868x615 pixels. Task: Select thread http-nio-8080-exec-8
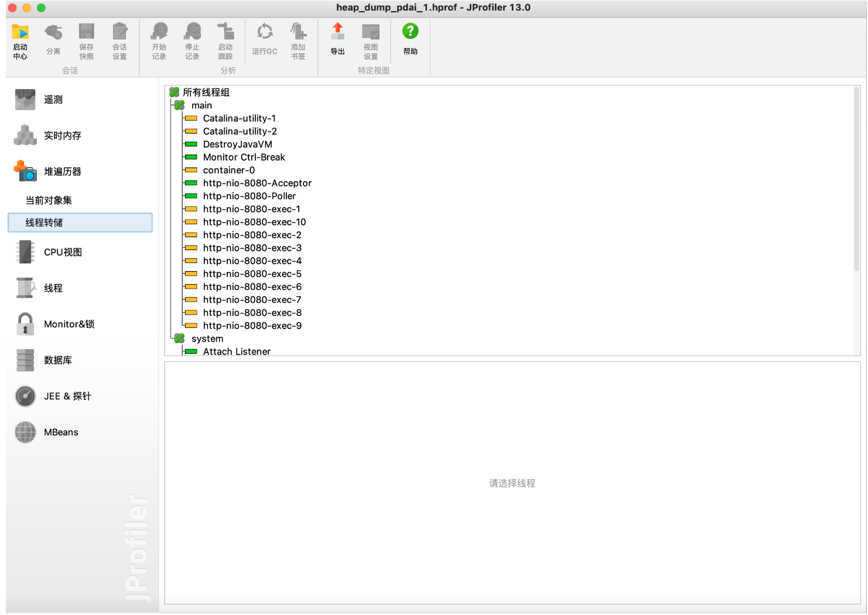pos(252,313)
